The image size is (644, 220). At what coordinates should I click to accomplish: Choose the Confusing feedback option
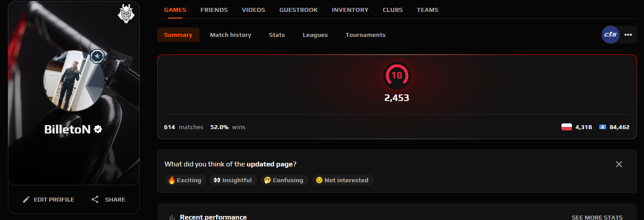coord(284,180)
